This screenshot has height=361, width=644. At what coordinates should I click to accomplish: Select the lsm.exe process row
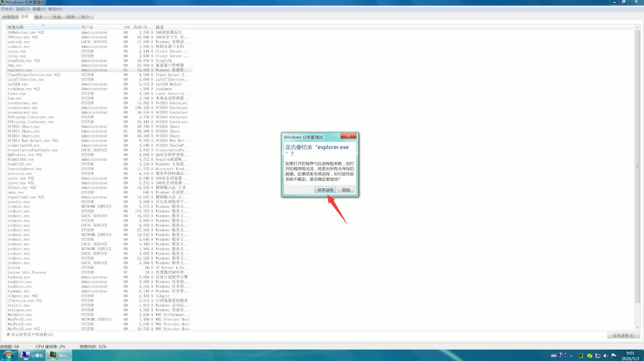pos(99,98)
